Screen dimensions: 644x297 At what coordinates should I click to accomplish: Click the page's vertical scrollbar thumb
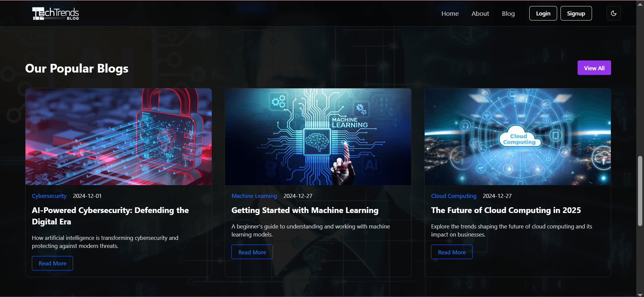(x=640, y=191)
